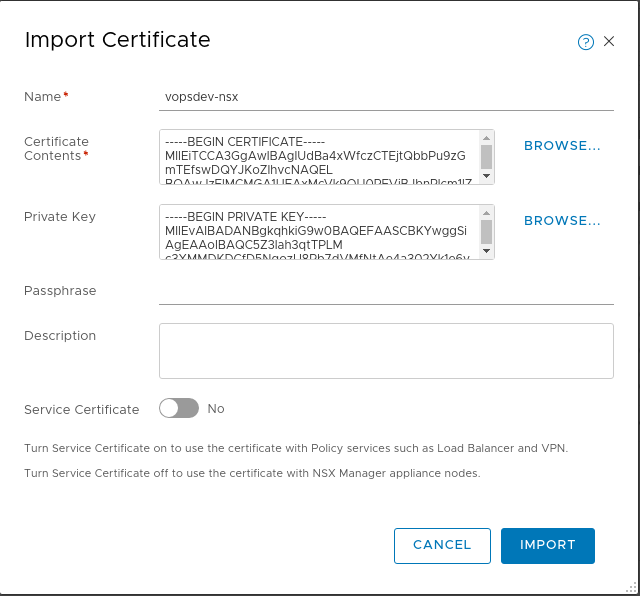Click the Description text box
640x596 pixels.
click(386, 351)
